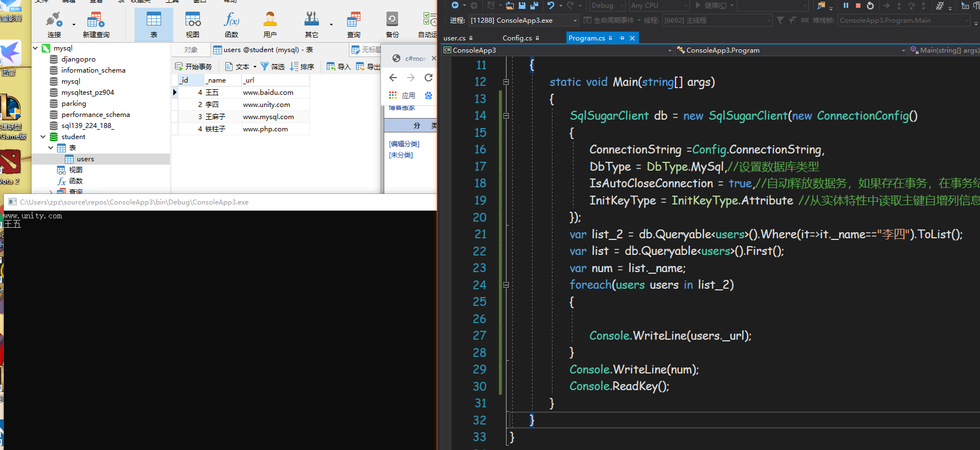Select the 表 table toolbar icon
This screenshot has height=450, width=980.
point(154,24)
